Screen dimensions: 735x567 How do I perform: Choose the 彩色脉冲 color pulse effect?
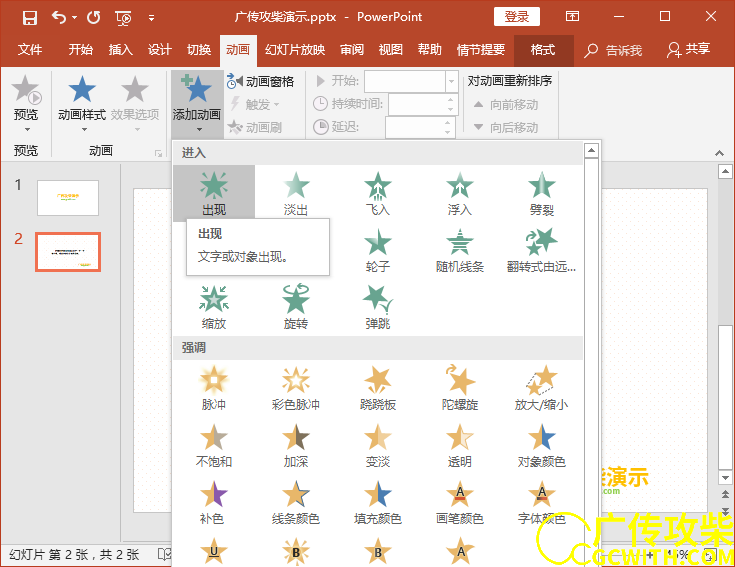296,388
